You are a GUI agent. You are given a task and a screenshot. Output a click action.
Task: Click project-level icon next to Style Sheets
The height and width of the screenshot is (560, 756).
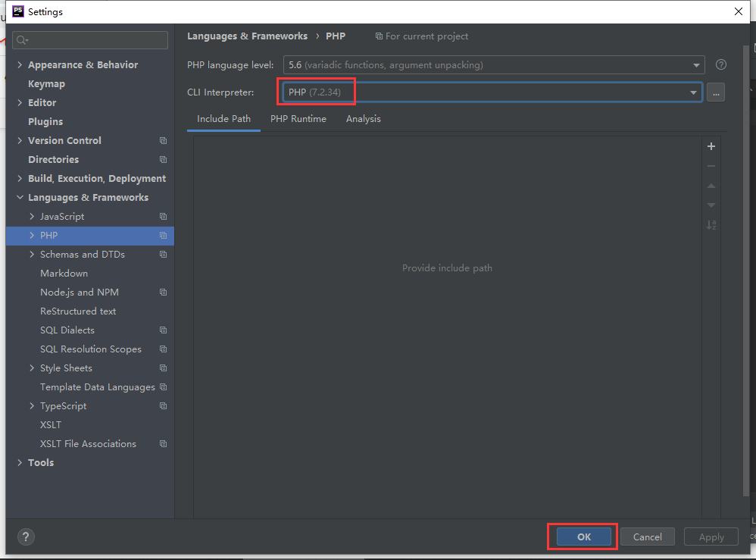click(164, 368)
